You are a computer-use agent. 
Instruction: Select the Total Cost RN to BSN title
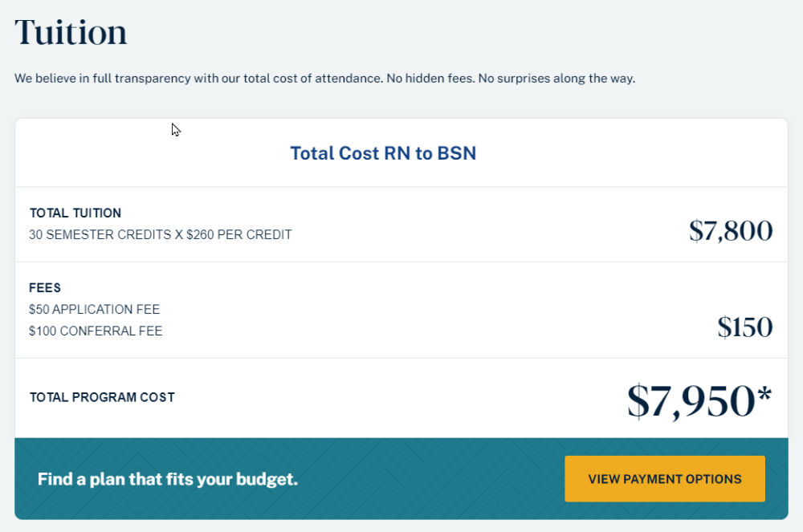coord(383,153)
